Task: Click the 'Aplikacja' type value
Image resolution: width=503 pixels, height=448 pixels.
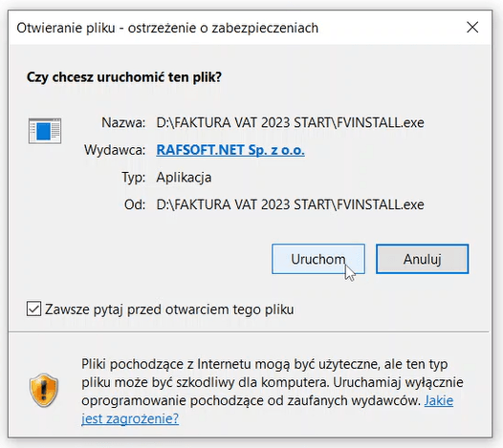Action: [x=184, y=178]
